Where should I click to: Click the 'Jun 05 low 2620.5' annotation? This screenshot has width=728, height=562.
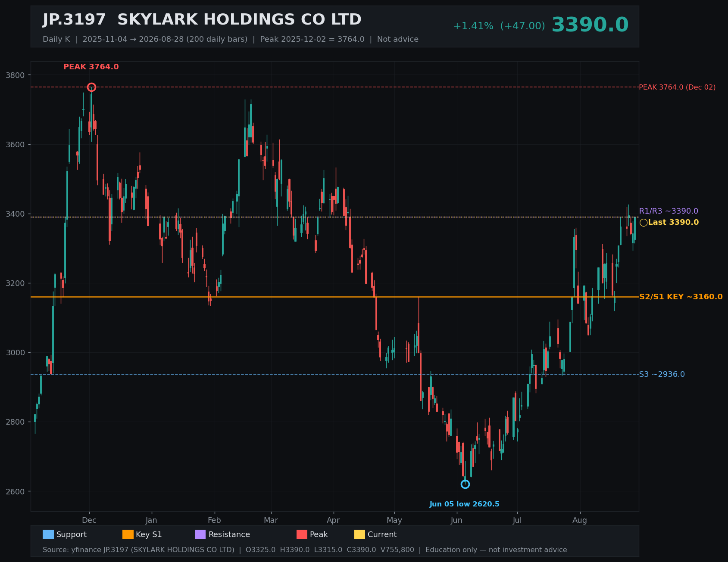click(464, 504)
